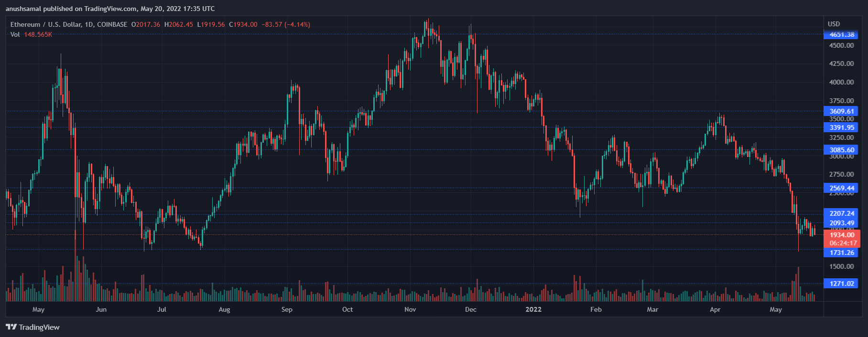
Task: Click the USD currency label
Action: pyautogui.click(x=834, y=24)
